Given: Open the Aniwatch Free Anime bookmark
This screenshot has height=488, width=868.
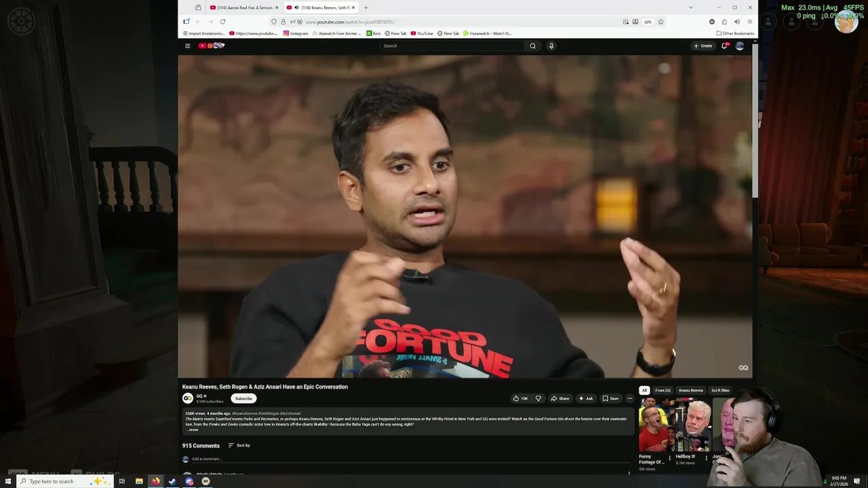Looking at the screenshot, I should coord(337,33).
